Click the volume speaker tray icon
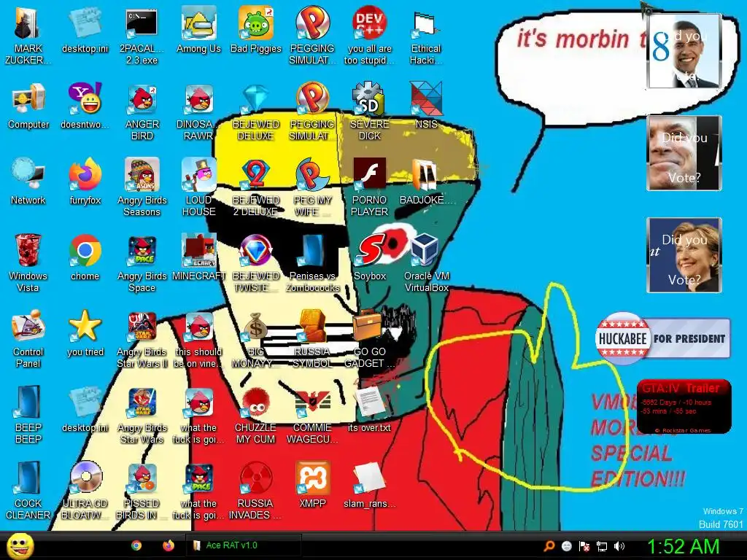This screenshot has height=560, width=747. click(x=619, y=546)
